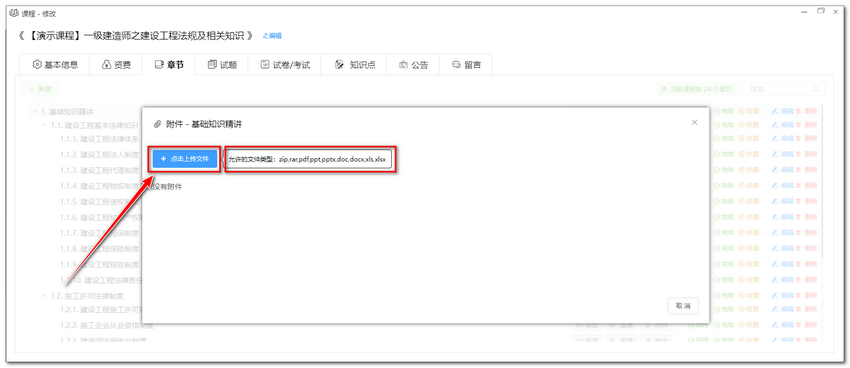Click 编辑 in the 1.1.3 建设工程代理制度 row
850x368 pixels.
[x=782, y=170]
